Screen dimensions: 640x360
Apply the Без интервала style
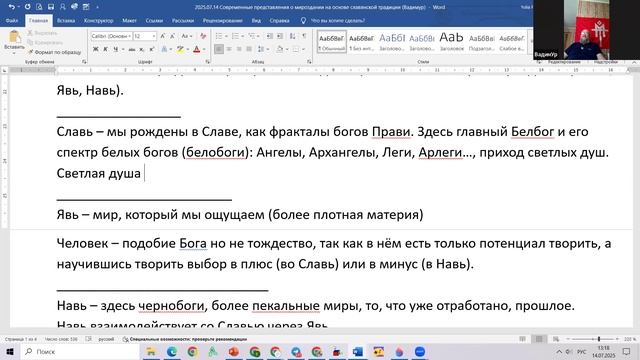click(x=361, y=42)
